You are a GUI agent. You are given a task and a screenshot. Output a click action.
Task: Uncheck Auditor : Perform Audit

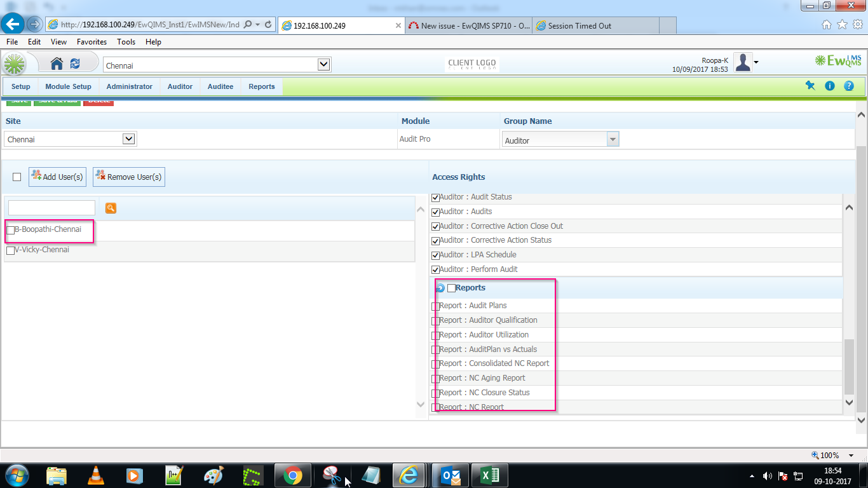pyautogui.click(x=435, y=270)
